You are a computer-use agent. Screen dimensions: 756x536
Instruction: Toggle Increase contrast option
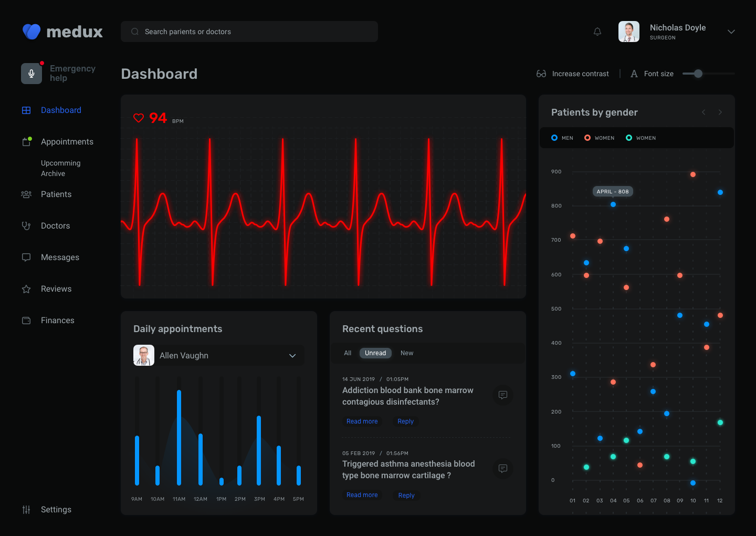(573, 74)
